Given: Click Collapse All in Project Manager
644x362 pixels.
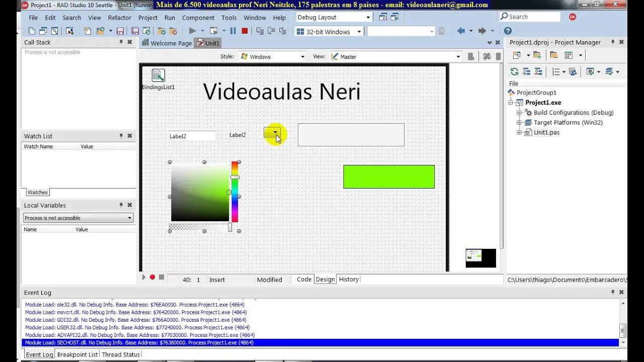Looking at the screenshot, I should tap(538, 71).
